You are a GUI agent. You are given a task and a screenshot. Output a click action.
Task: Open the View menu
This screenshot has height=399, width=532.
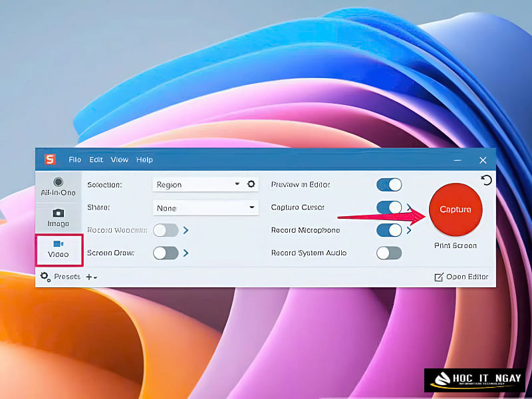click(120, 160)
